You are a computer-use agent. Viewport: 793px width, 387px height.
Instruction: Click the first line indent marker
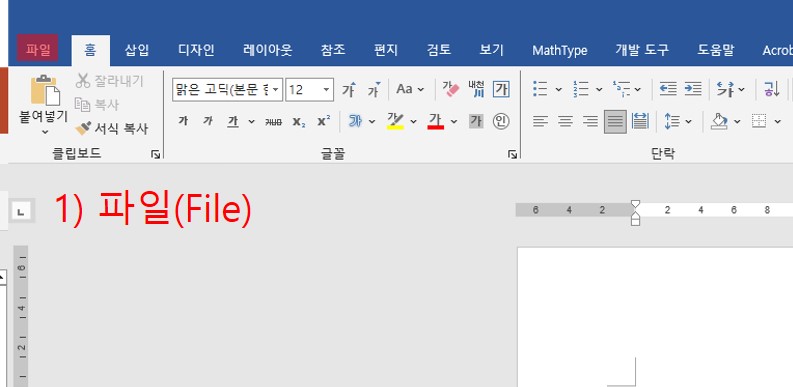point(635,204)
